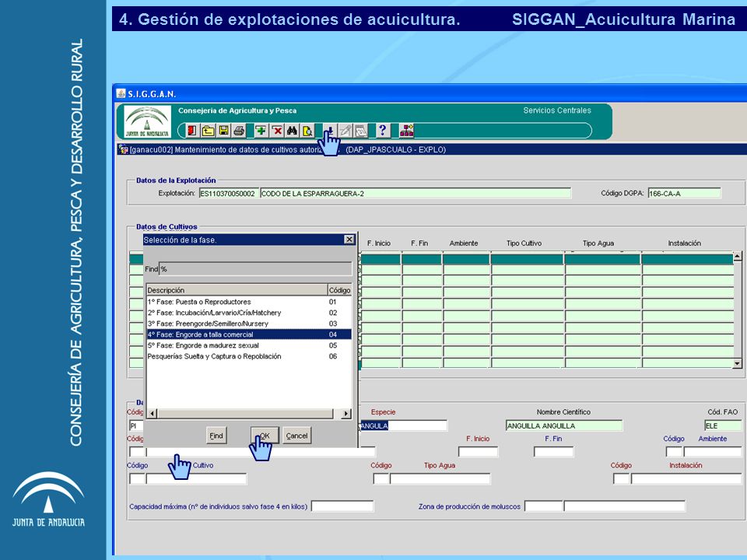Select '2° Fase: Incubación/Larvario/Cría/Hatchery' row
The height and width of the screenshot is (560, 747).
[249, 313]
